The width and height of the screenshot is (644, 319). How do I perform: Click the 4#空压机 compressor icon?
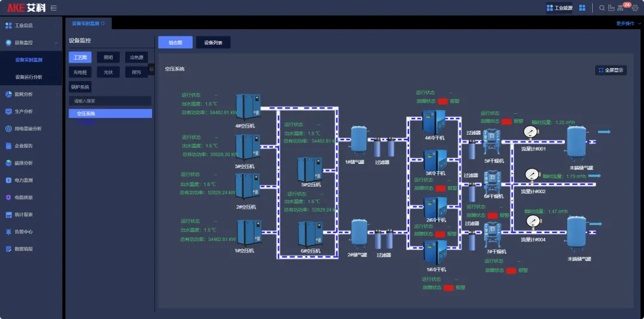[247, 107]
